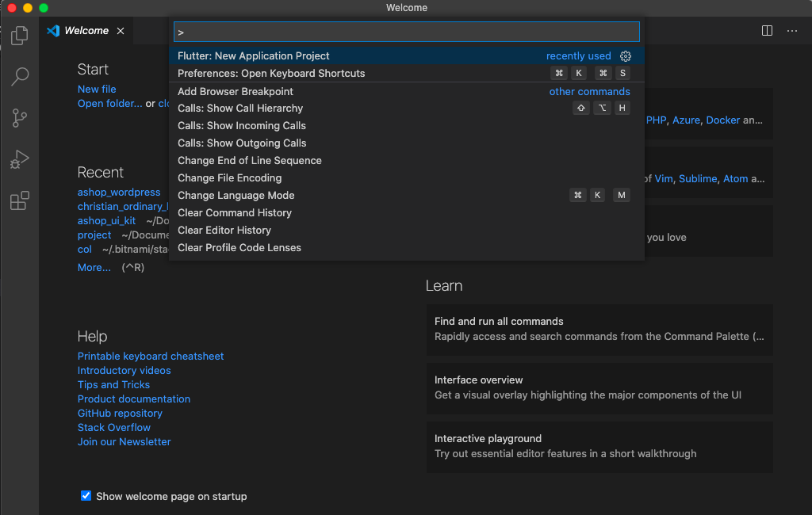Screen dimensions: 812x515
Task: Click the Sublime keymap link
Action: [698, 178]
